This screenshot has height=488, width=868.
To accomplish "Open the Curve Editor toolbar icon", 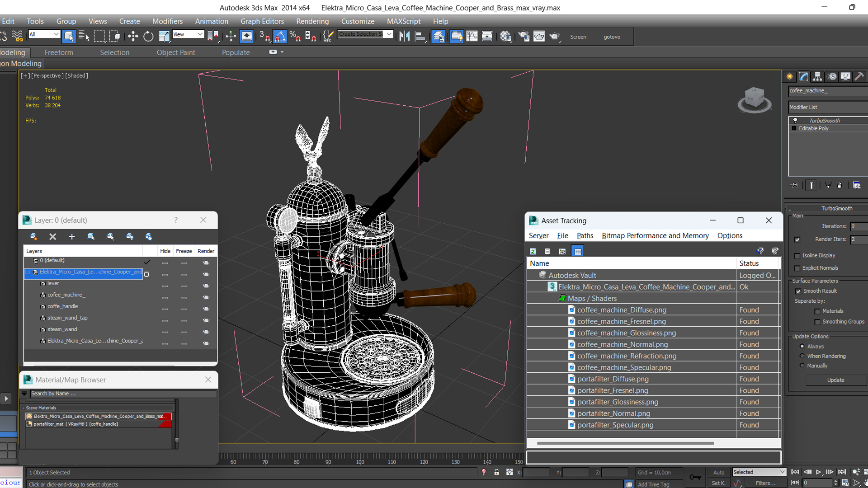I will pos(472,36).
